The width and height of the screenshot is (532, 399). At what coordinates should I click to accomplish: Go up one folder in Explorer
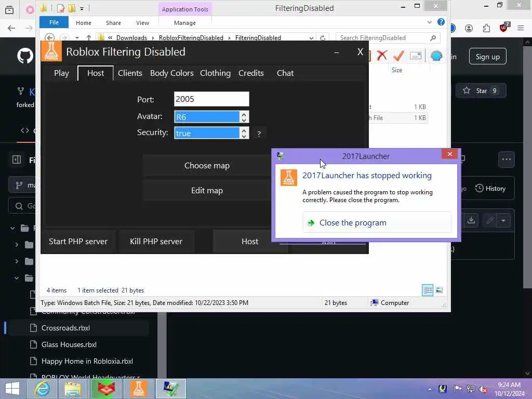(x=88, y=37)
